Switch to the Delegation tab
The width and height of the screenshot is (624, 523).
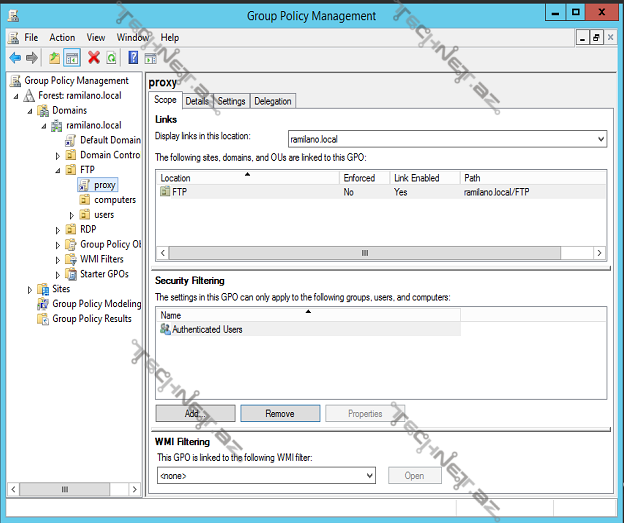pyautogui.click(x=272, y=101)
